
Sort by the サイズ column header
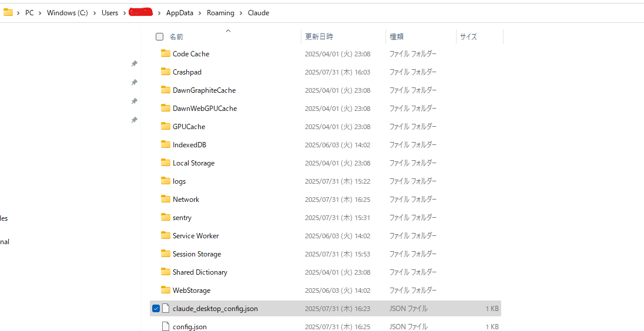(x=469, y=36)
